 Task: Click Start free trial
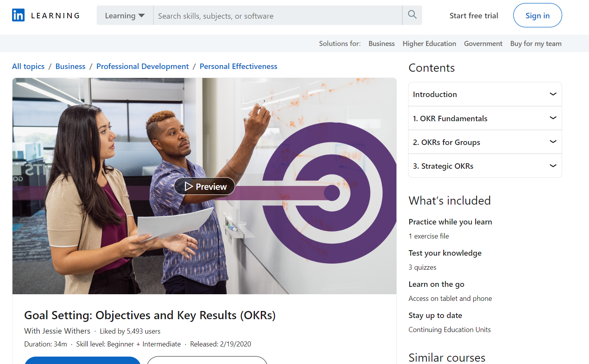(474, 16)
